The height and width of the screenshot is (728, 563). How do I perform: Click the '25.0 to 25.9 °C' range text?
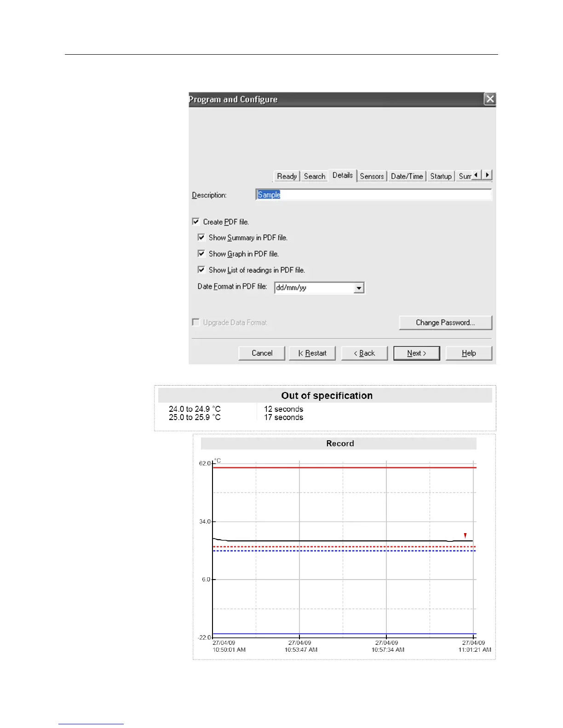[x=195, y=417]
